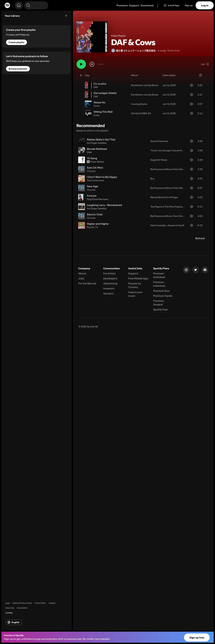This screenshot has width=215, height=644.
Task: Click the search magnifier icon
Action: click(28, 5)
